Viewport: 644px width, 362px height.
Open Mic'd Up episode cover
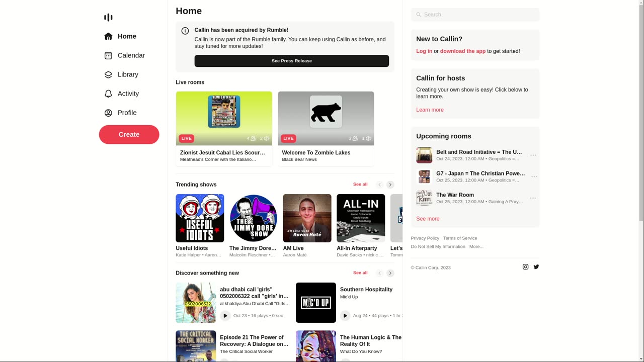[x=316, y=303]
